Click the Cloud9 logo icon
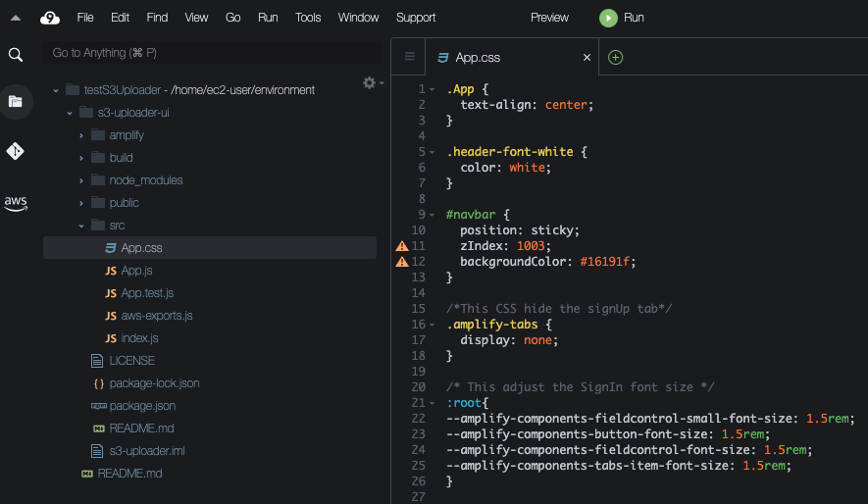Image resolution: width=868 pixels, height=504 pixels. click(x=50, y=18)
